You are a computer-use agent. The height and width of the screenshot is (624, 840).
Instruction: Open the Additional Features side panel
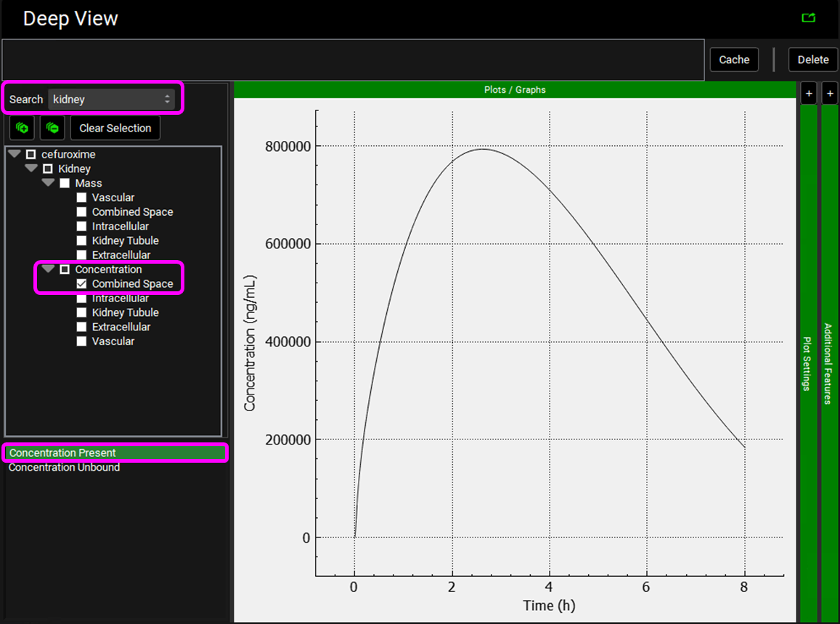[x=829, y=363]
